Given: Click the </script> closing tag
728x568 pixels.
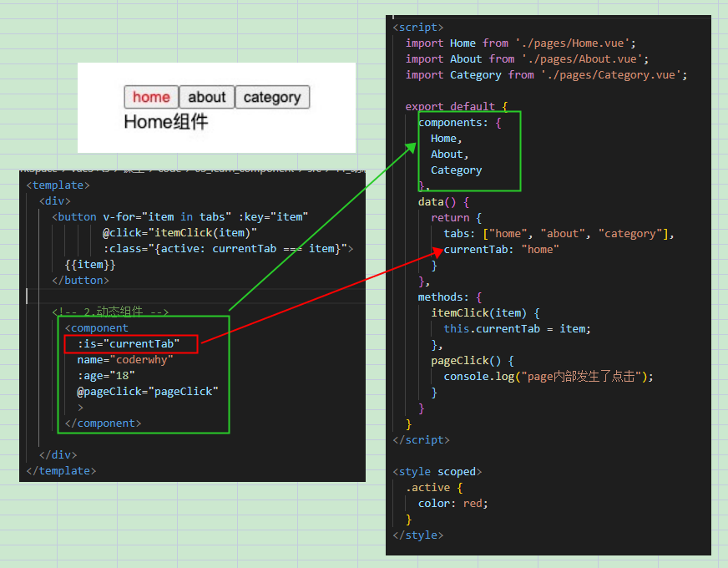Looking at the screenshot, I should click(x=421, y=440).
